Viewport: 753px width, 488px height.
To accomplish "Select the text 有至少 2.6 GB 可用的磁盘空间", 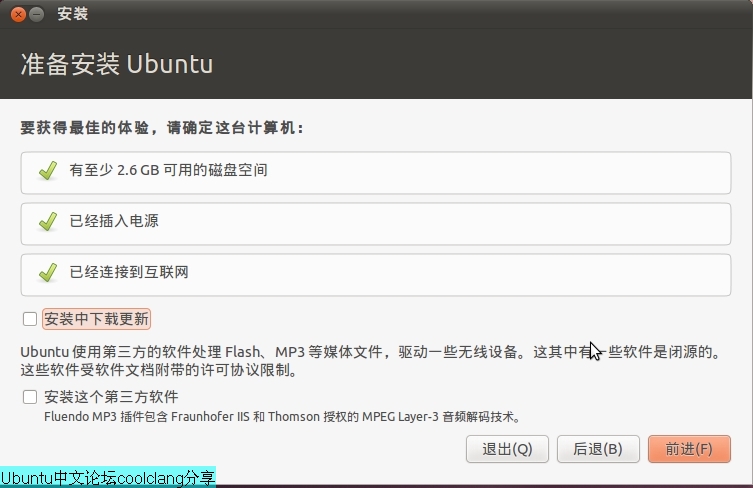I will tap(168, 170).
